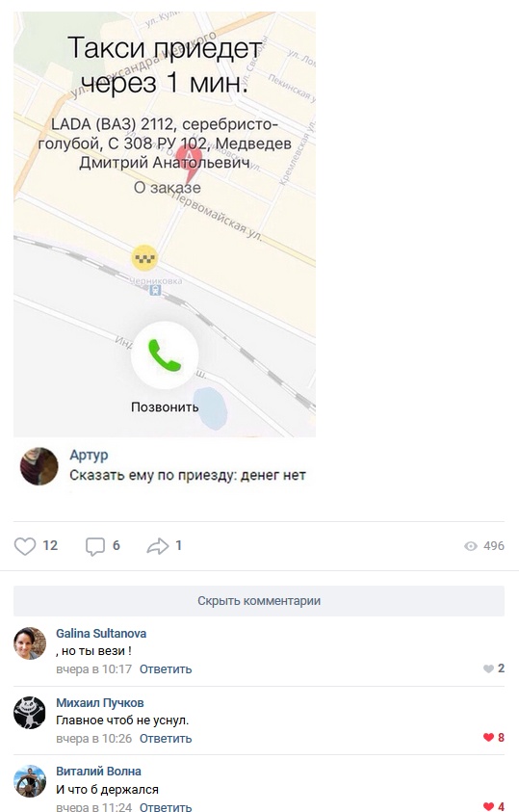Reply to Михаил Пучков's comment
519x812 pixels.
point(166,739)
